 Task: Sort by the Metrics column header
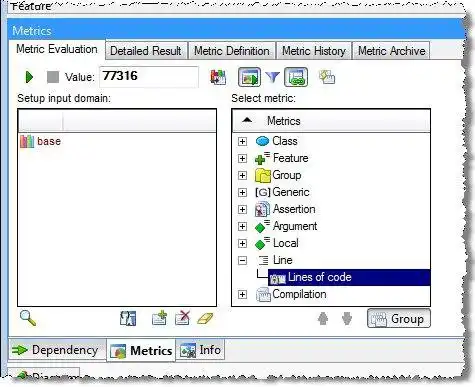pyautogui.click(x=331, y=121)
